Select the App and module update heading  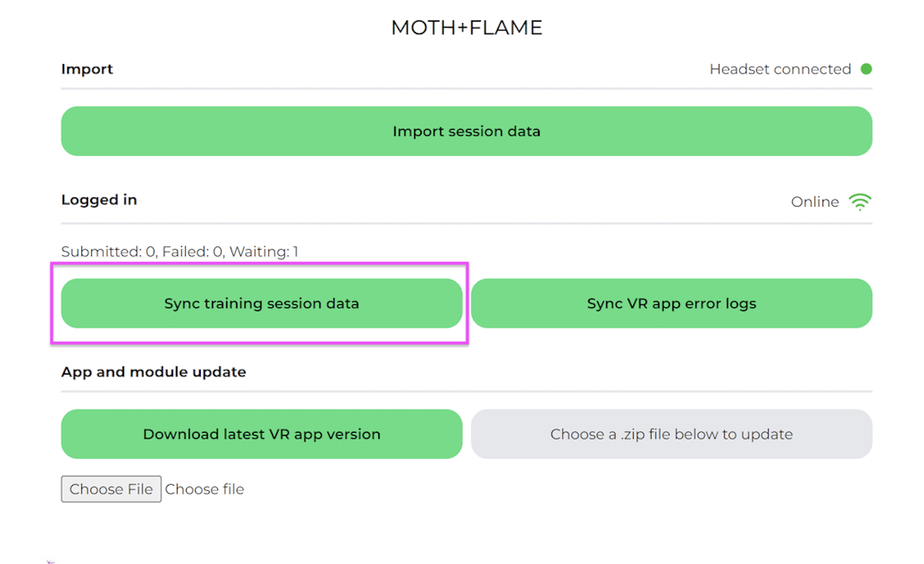pos(154,372)
